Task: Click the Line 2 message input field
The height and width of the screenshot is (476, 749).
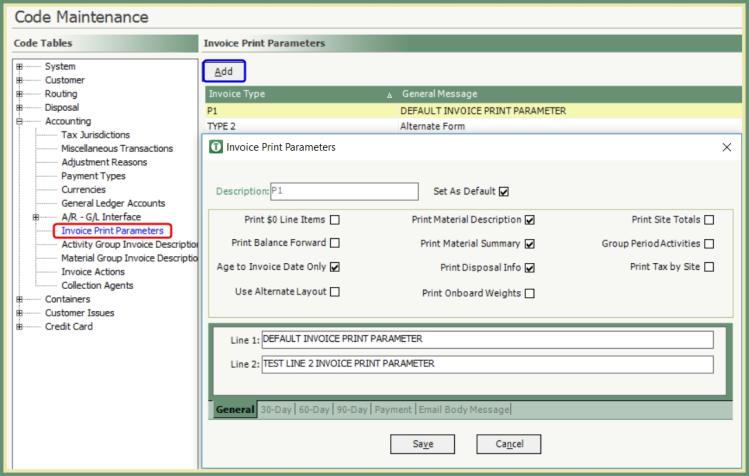Action: (x=487, y=364)
